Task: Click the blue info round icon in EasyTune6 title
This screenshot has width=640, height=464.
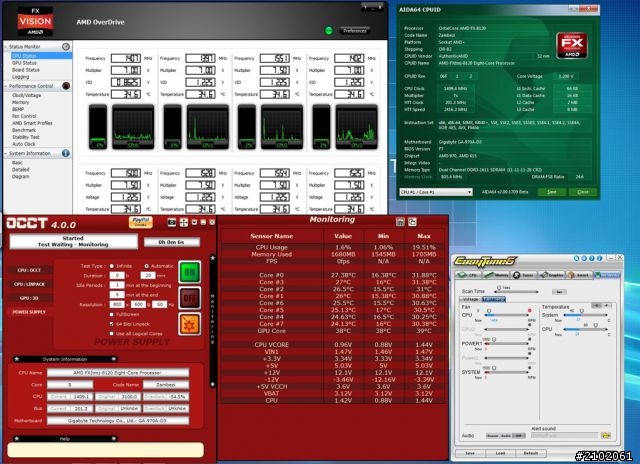Action: pyautogui.click(x=600, y=258)
